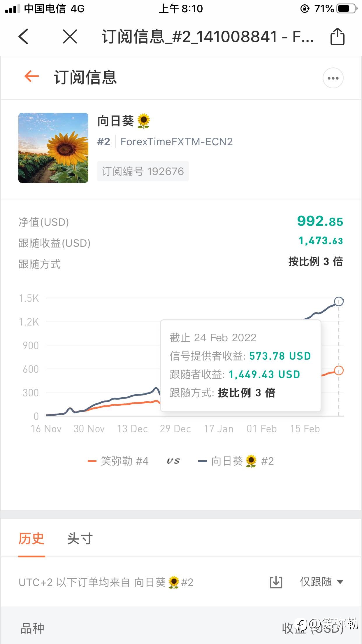Screen dimensions: 362x644
Task: Select the blue line chart end marker
Action: click(339, 301)
